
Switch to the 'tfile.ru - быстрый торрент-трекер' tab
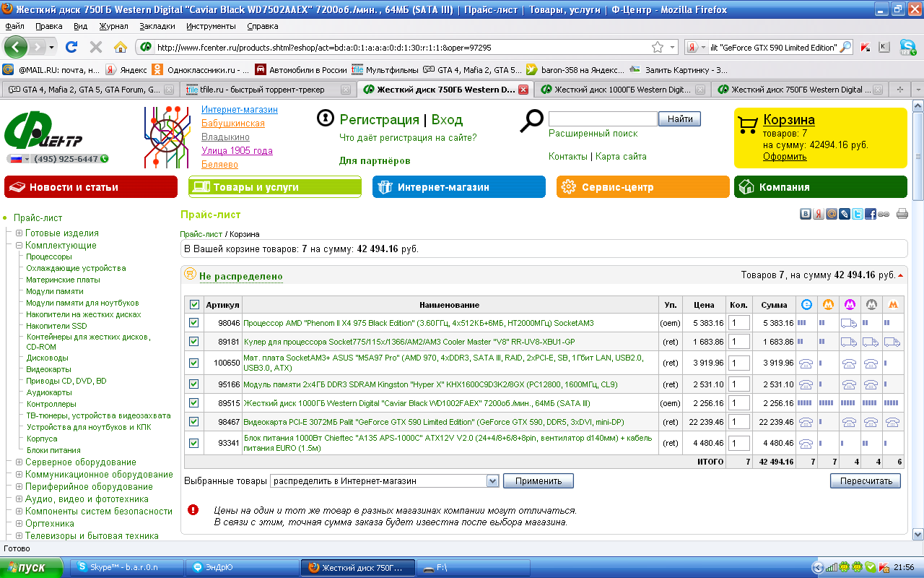(x=269, y=90)
